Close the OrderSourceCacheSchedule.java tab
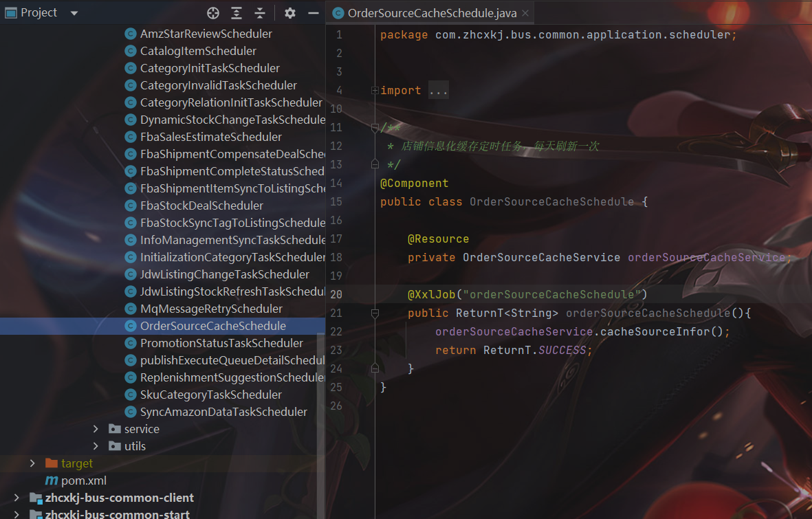The width and height of the screenshot is (812, 519). 525,13
